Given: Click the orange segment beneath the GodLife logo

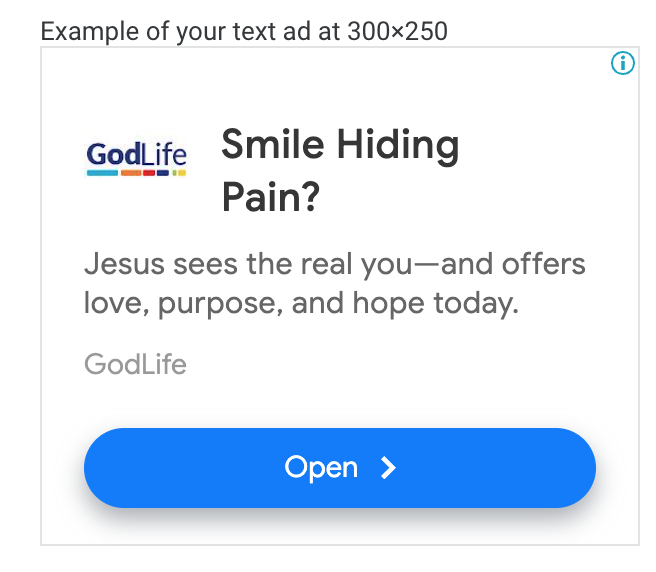Looking at the screenshot, I should pyautogui.click(x=131, y=173).
